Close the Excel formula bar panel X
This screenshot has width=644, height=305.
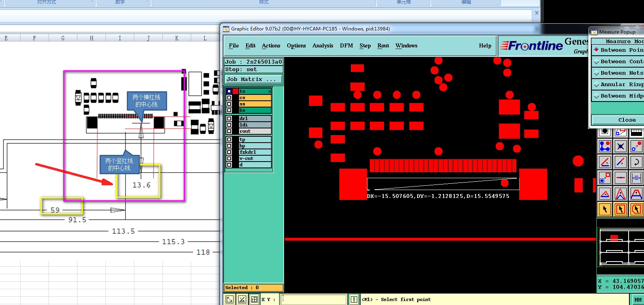(537, 13)
